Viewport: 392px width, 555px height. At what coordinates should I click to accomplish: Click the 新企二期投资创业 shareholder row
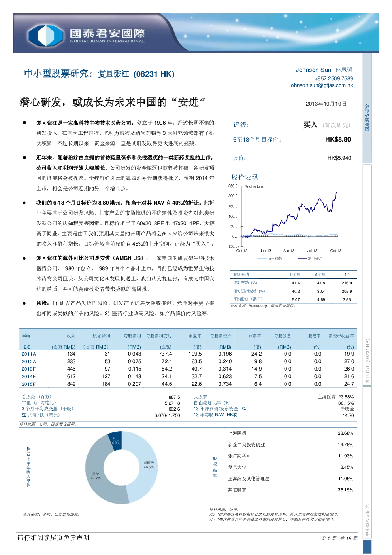pos(290,445)
